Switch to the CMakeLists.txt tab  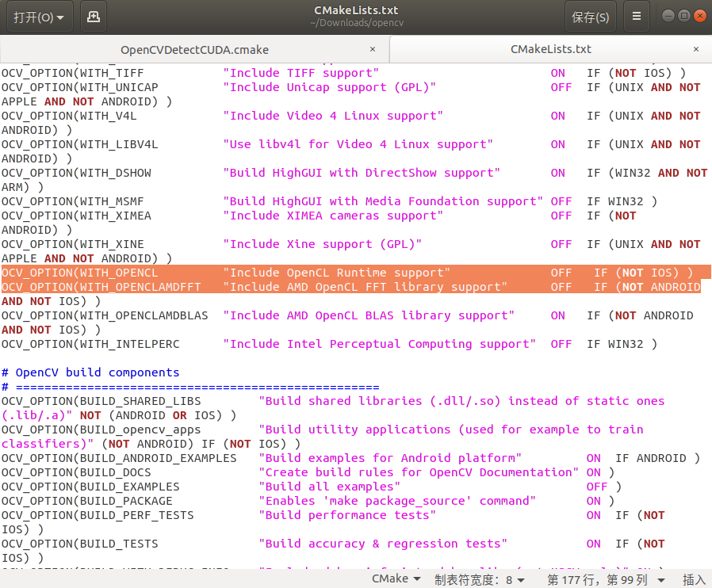coord(551,48)
